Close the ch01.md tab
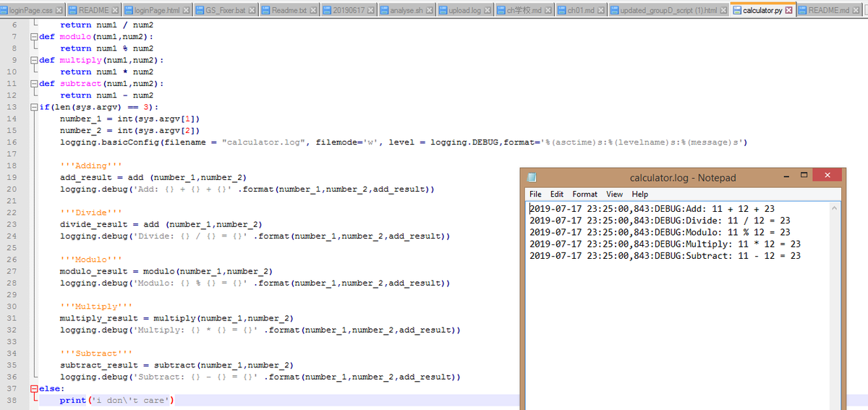The image size is (868, 410). (600, 11)
